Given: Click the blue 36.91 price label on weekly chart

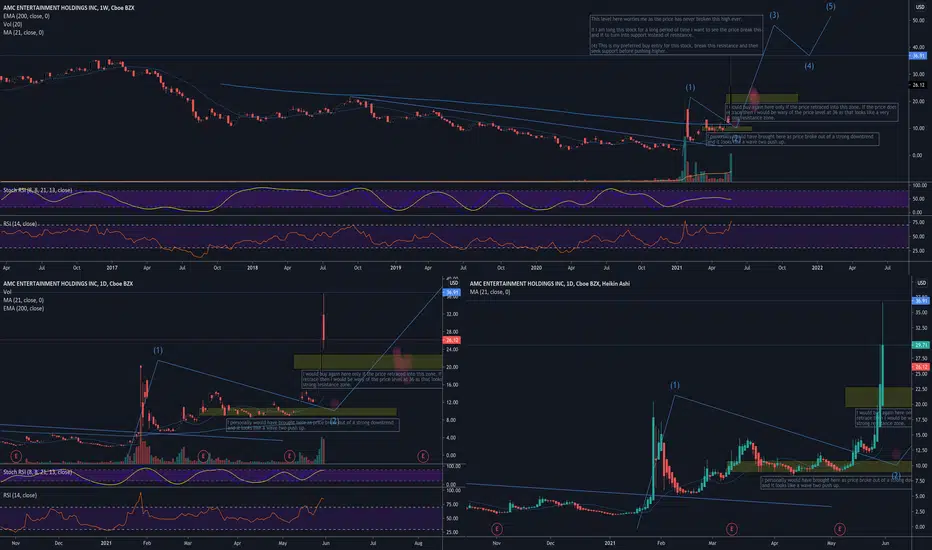Looking at the screenshot, I should pyautogui.click(x=918, y=56).
